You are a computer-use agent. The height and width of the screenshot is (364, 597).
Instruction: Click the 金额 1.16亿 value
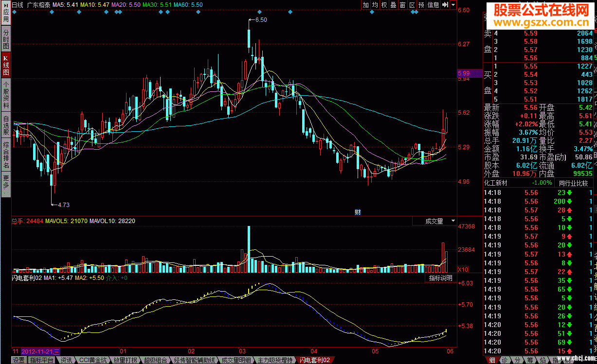[x=527, y=148]
